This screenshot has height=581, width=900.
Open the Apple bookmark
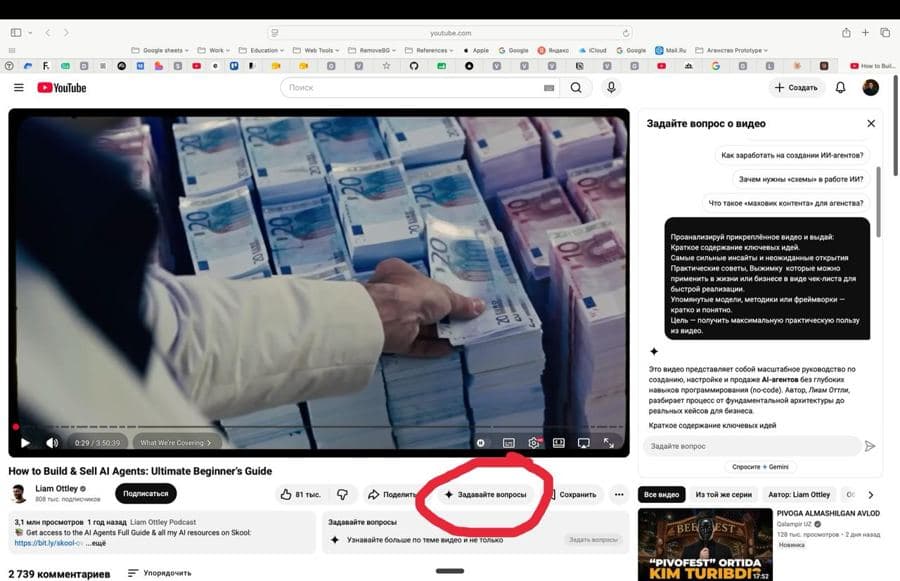476,51
